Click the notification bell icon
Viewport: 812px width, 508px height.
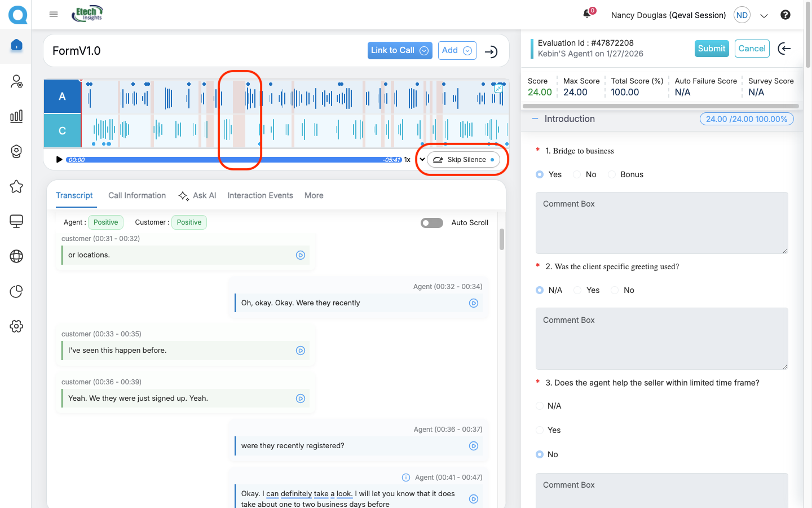(x=587, y=14)
